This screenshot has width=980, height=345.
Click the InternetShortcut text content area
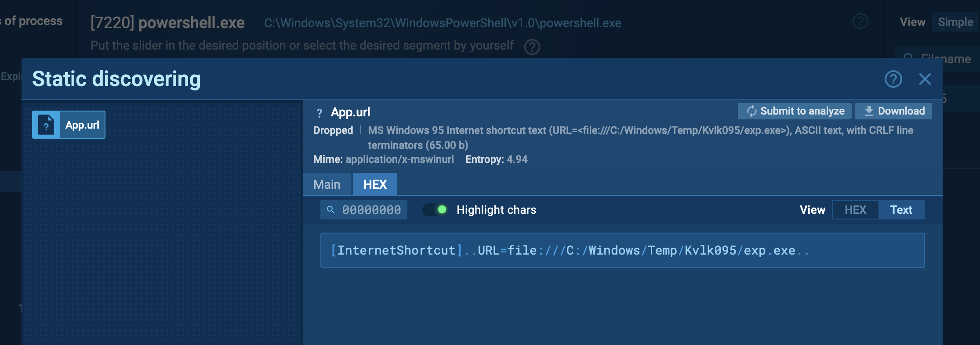(x=622, y=250)
